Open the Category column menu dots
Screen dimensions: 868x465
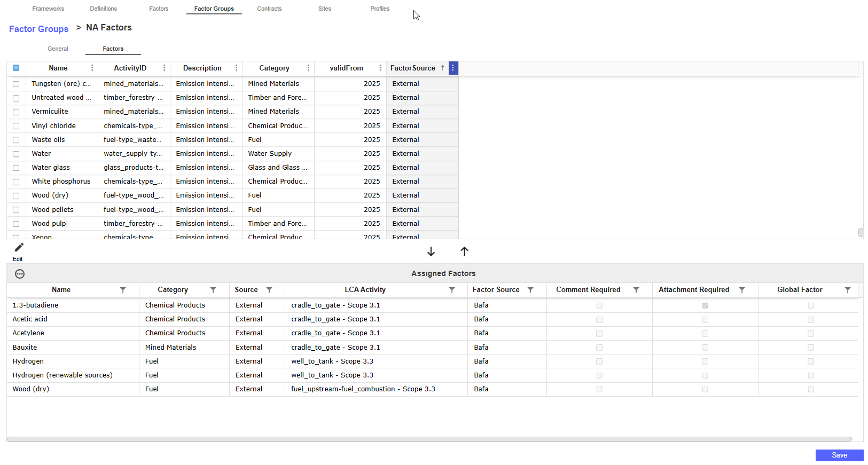[309, 68]
